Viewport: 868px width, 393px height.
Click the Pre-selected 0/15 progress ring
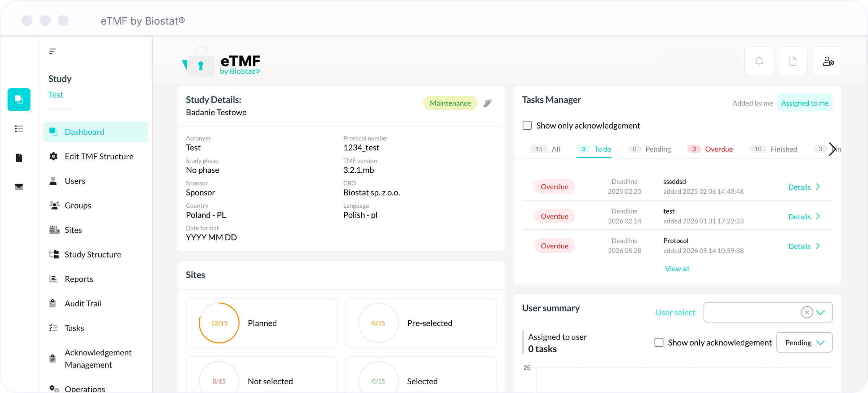(x=378, y=323)
